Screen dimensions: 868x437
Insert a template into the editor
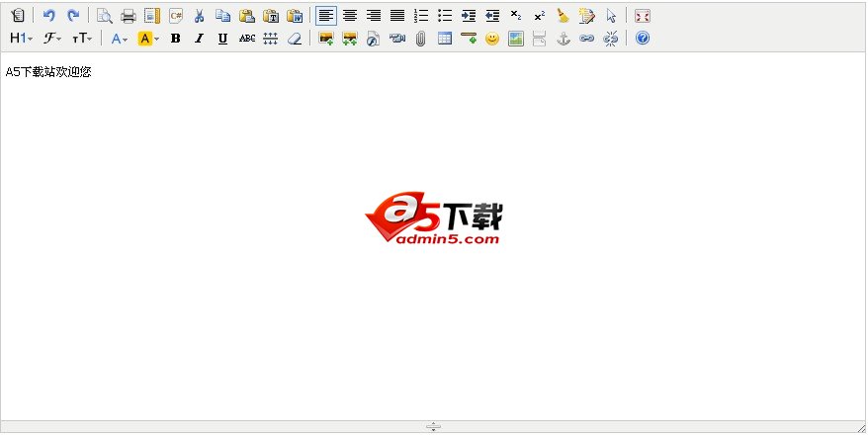151,16
